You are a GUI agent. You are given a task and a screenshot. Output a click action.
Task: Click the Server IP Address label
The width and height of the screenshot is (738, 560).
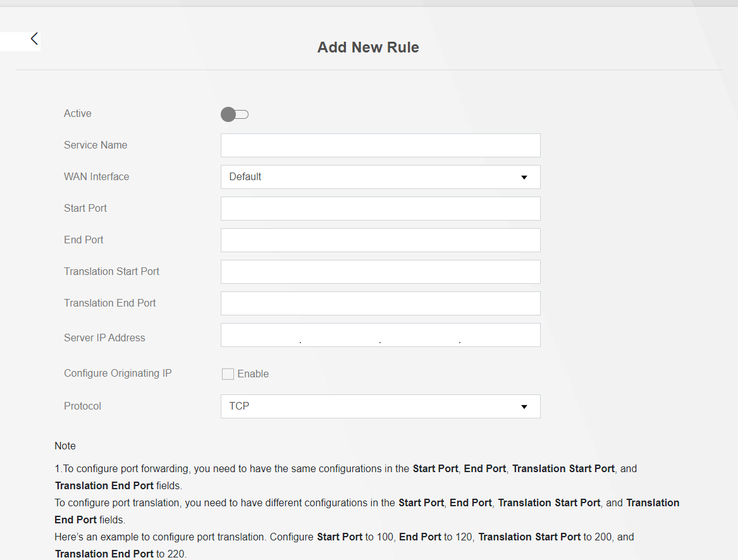coord(104,338)
